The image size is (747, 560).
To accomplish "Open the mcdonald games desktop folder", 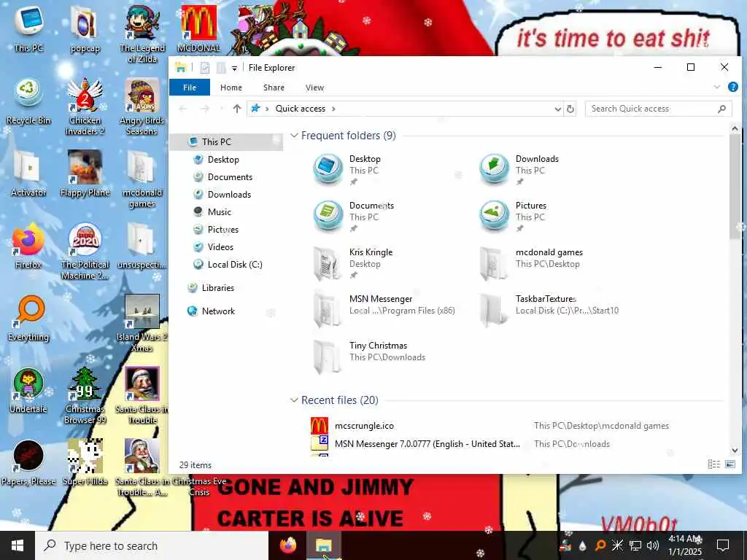I will click(x=142, y=179).
